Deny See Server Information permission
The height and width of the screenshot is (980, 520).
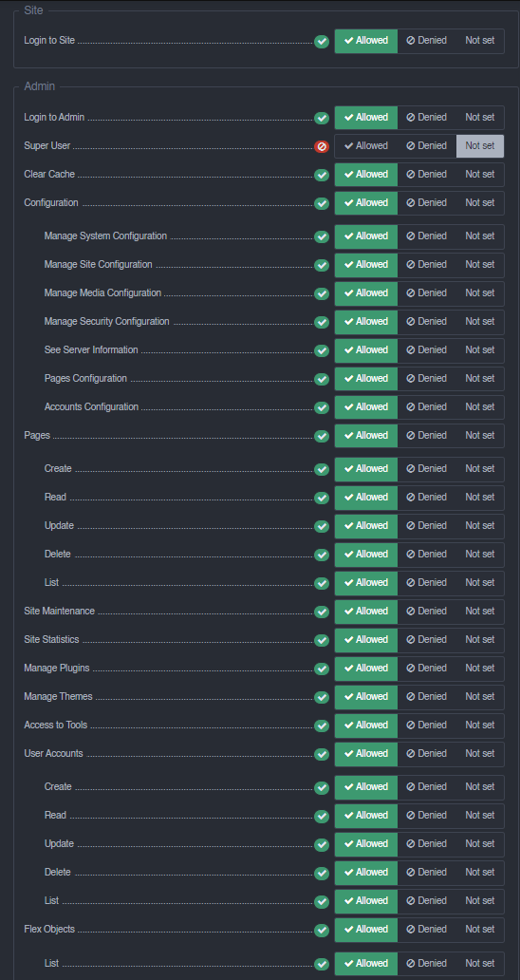[x=427, y=350]
